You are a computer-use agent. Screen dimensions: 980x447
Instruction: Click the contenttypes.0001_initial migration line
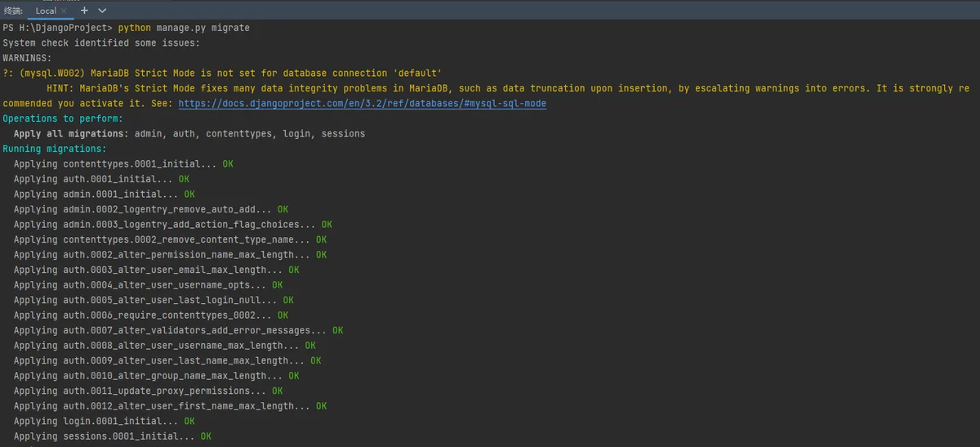tap(123, 163)
